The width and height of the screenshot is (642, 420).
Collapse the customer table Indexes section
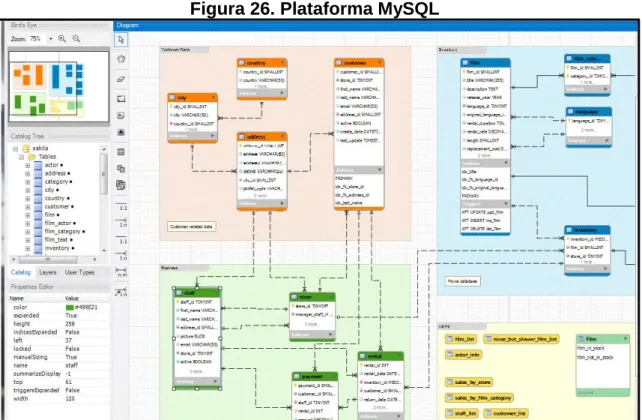(x=380, y=169)
